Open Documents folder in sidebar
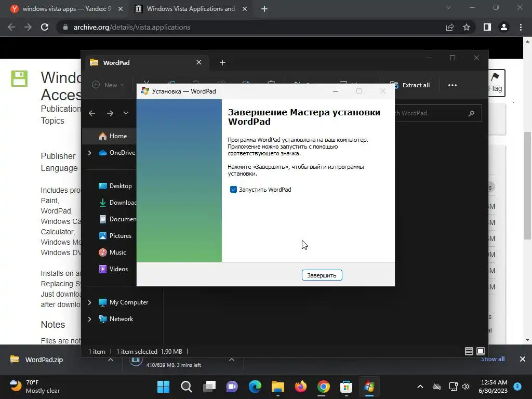532x399 pixels. click(117, 219)
